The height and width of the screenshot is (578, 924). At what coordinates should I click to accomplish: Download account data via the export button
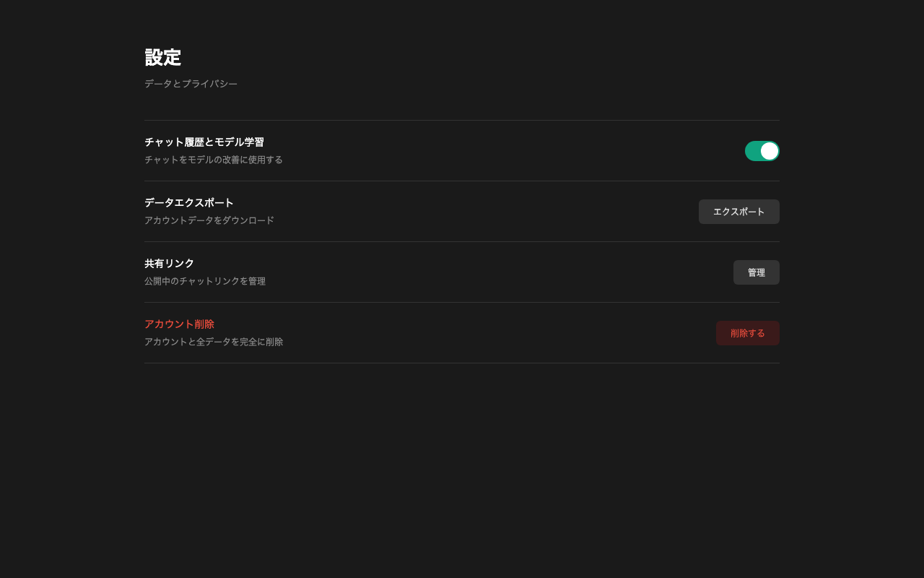tap(738, 212)
